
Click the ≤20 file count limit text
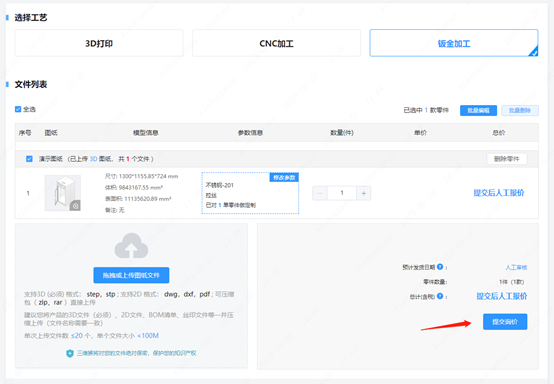77,336
